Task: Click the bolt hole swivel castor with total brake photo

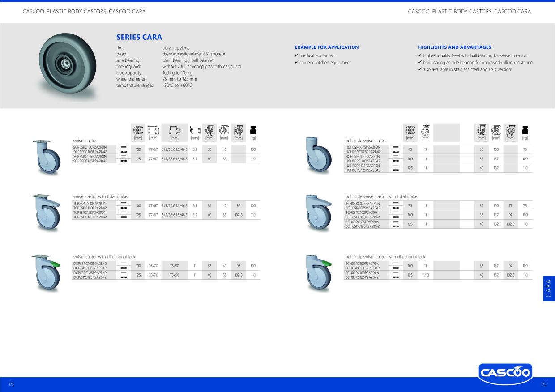Action: pos(318,213)
